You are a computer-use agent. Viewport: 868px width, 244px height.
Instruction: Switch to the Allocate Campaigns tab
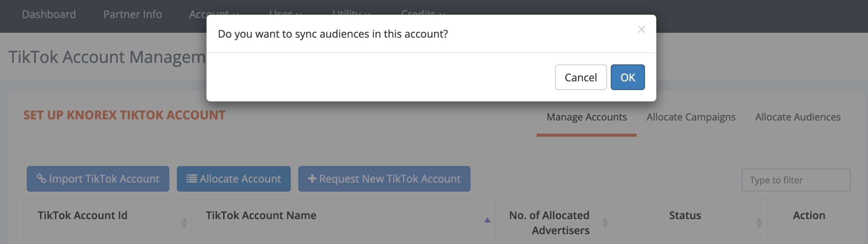691,117
